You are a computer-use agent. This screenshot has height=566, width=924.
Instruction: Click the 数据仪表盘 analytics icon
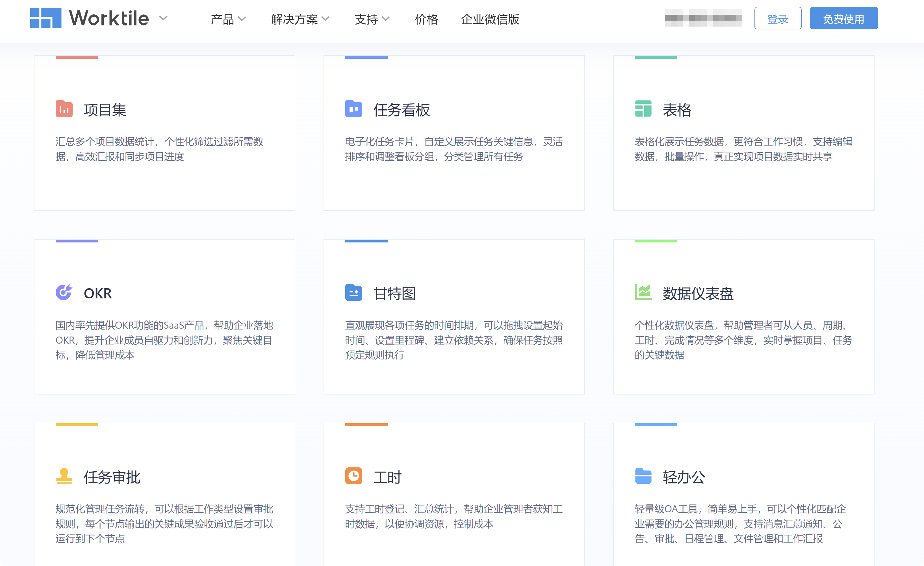[643, 292]
